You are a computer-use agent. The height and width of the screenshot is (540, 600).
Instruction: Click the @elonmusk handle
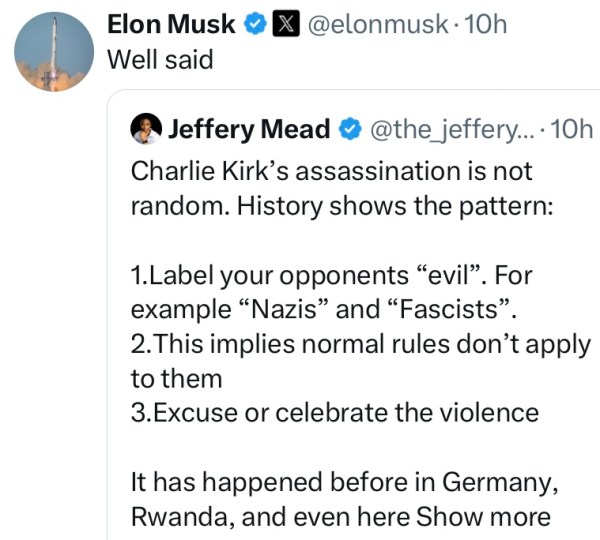pyautogui.click(x=377, y=24)
